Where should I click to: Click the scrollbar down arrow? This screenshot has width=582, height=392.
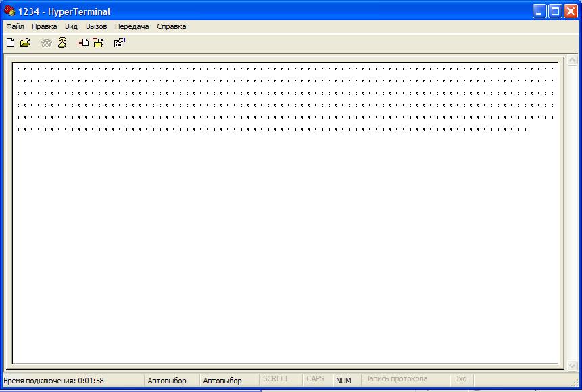click(573, 366)
